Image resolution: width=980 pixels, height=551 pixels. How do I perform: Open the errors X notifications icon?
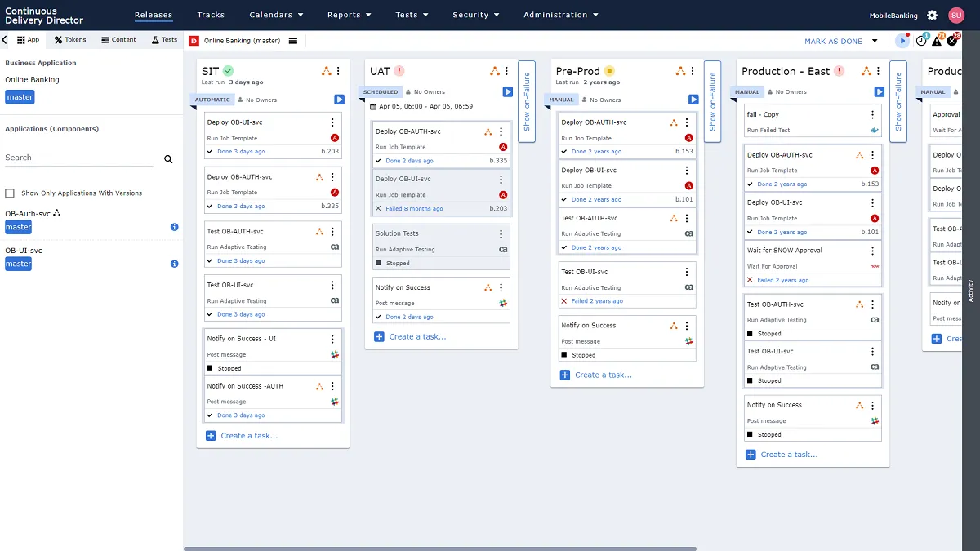pyautogui.click(x=952, y=40)
